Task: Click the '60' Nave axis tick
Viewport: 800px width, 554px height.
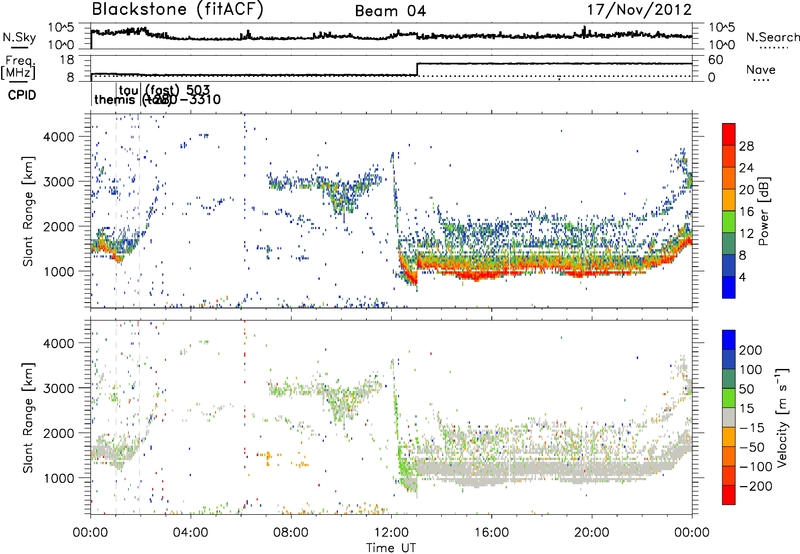Action: 715,60
